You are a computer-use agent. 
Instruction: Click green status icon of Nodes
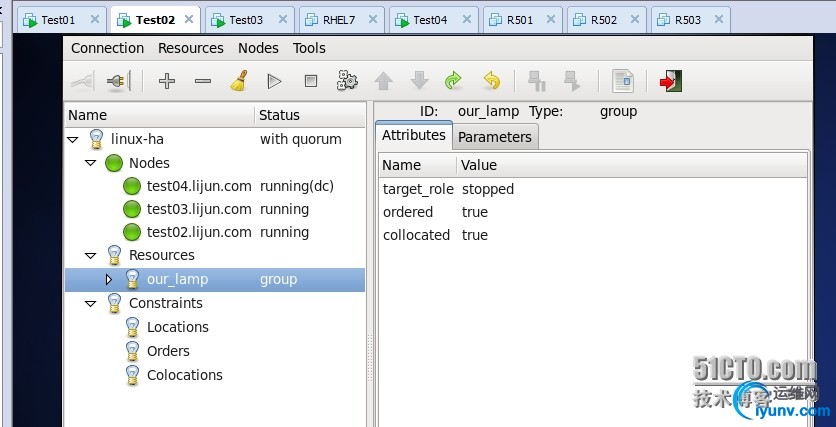[114, 163]
